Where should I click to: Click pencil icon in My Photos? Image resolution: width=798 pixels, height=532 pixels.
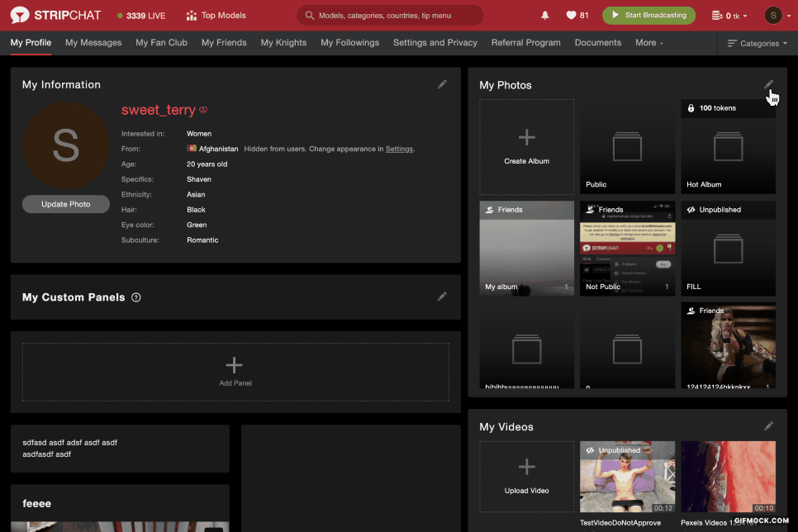[x=768, y=85]
